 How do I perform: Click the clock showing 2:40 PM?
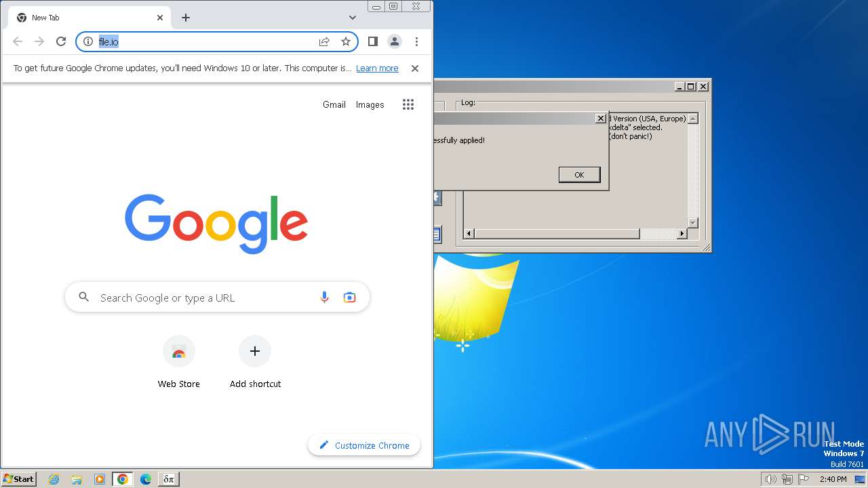833,479
